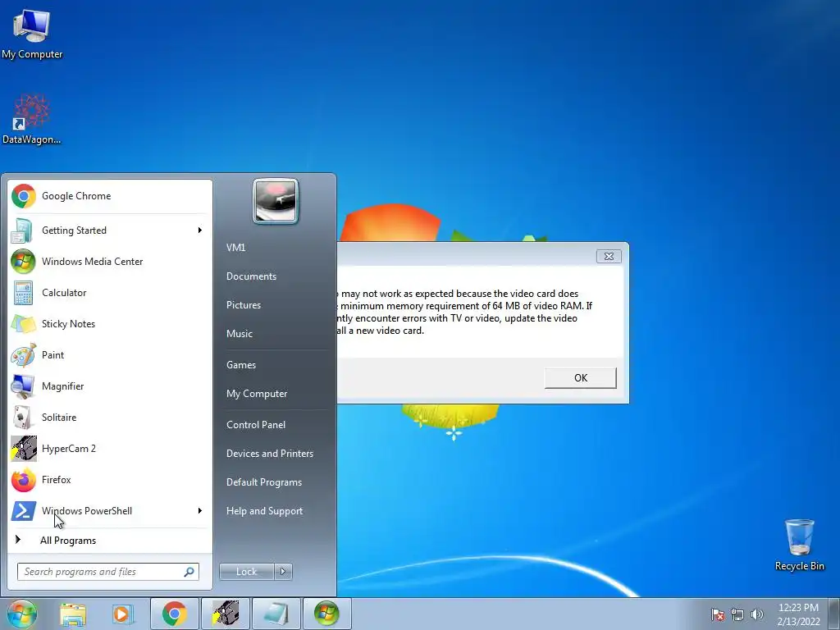Screen dimensions: 840x630
Task: Open Sticky Notes from the Start menu
Action: coord(110,323)
